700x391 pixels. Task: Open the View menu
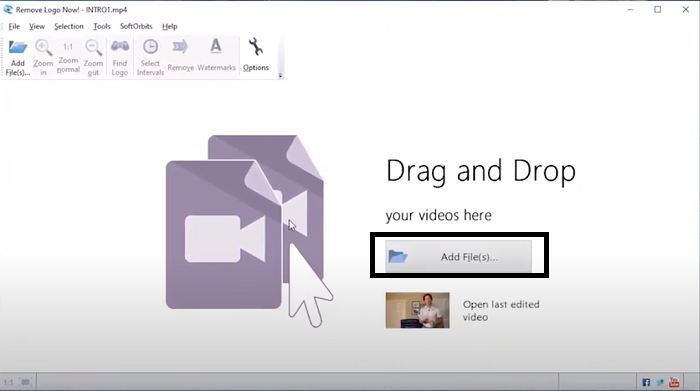click(37, 26)
